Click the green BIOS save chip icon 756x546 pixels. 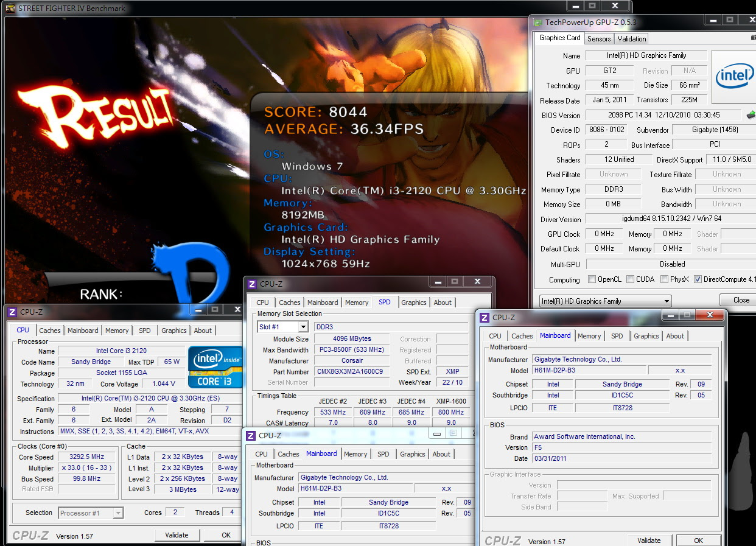[751, 115]
